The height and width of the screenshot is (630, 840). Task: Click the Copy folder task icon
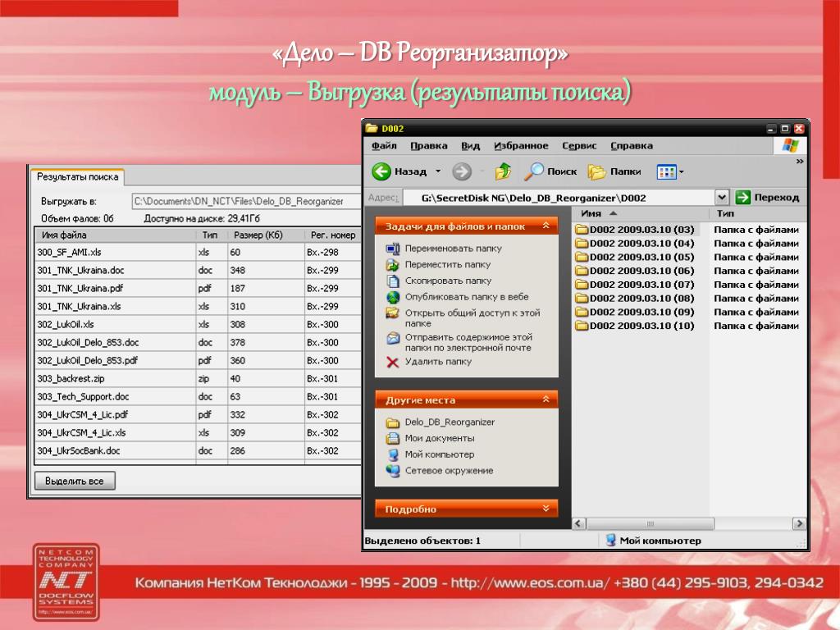[393, 281]
